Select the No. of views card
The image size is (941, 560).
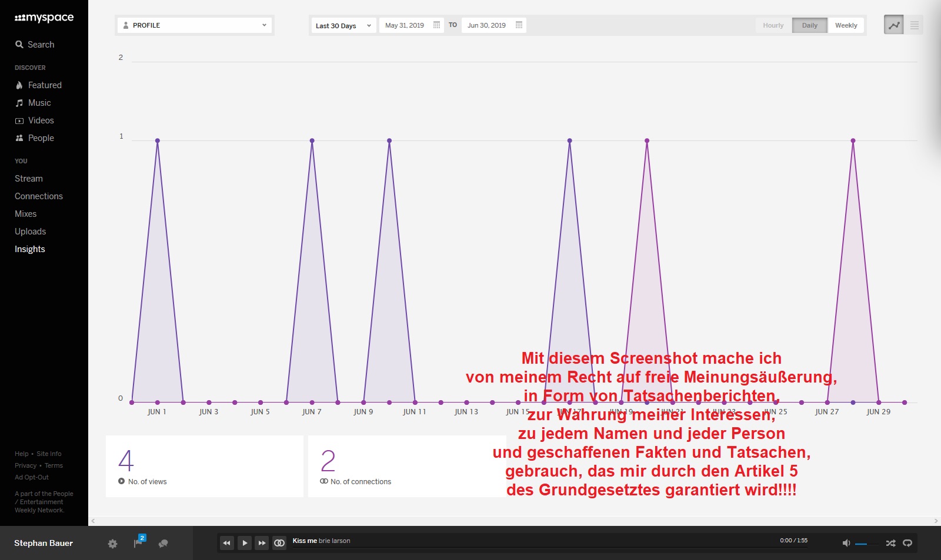pyautogui.click(x=205, y=467)
